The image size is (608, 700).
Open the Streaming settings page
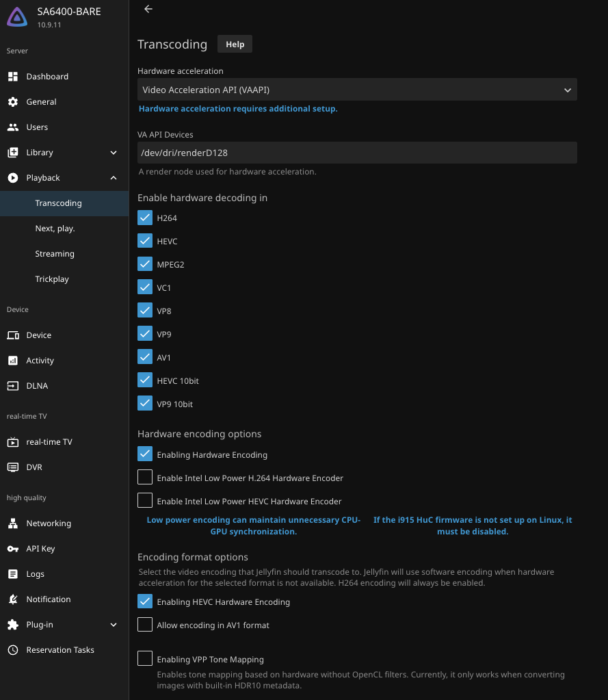tap(54, 253)
